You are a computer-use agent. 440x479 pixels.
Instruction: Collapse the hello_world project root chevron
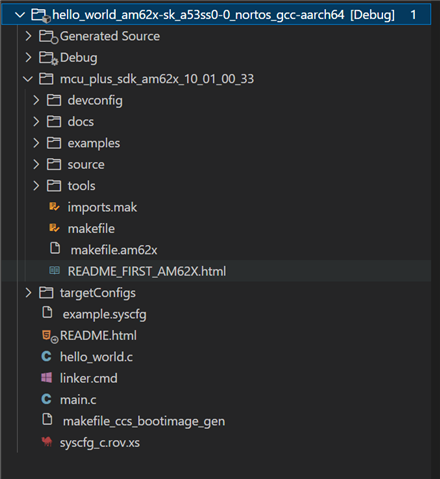coord(20,15)
